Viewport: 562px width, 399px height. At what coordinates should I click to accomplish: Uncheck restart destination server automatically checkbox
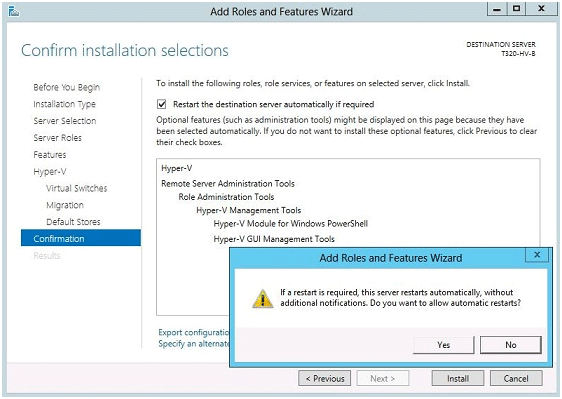click(162, 104)
